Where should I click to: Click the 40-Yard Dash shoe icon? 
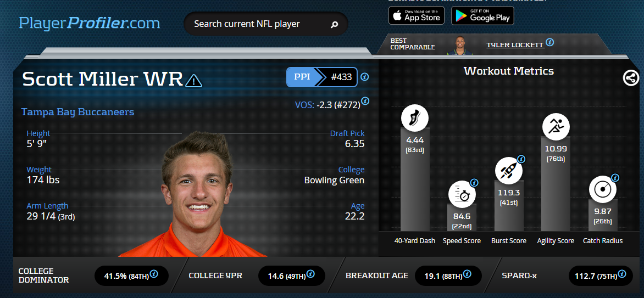coord(415,118)
